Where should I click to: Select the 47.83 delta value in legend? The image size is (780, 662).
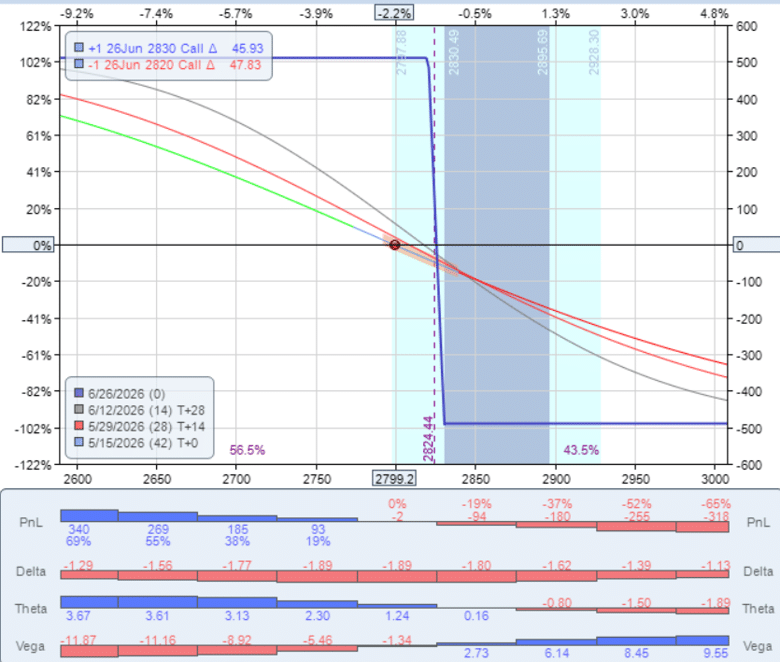point(245,65)
